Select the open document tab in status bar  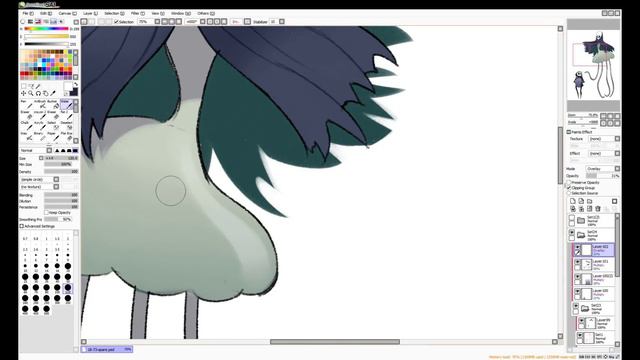[107, 350]
